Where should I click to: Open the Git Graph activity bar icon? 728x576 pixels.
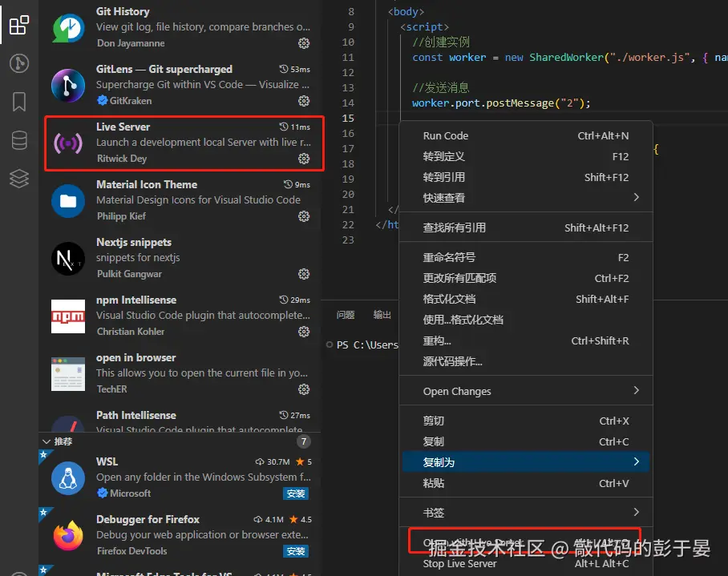pyautogui.click(x=19, y=63)
